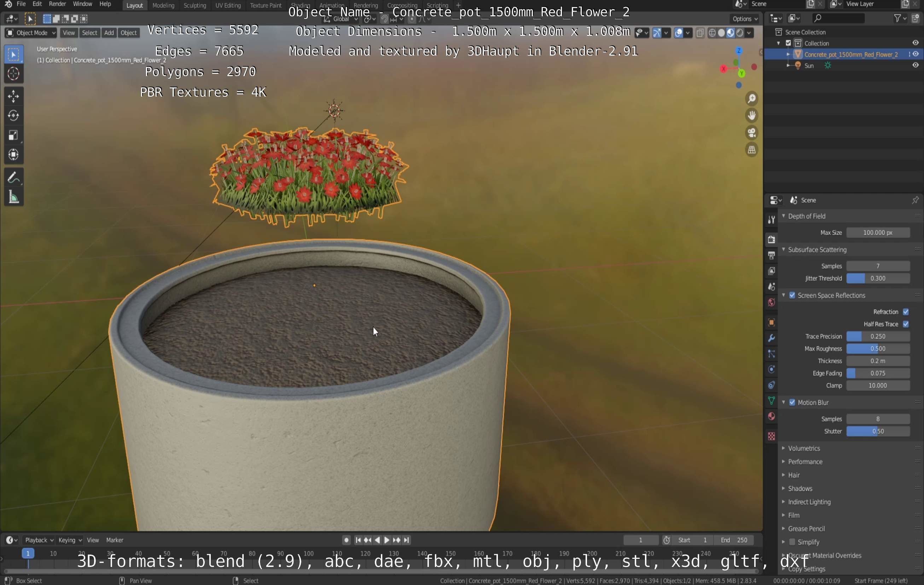
Task: Uncheck Half Res Trace
Action: [x=906, y=324]
